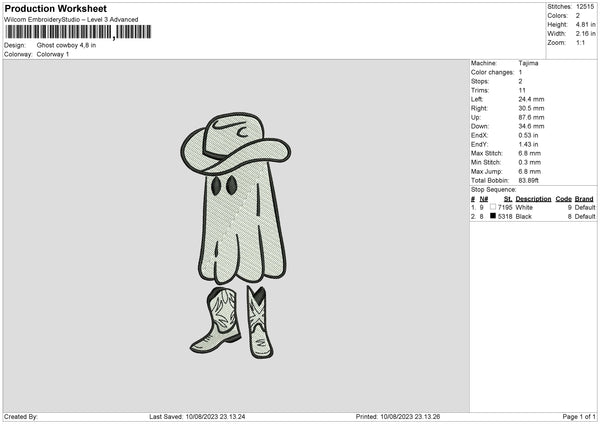Click the Stitches count value 12515
Screen dimensions: 600x424
pos(586,6)
